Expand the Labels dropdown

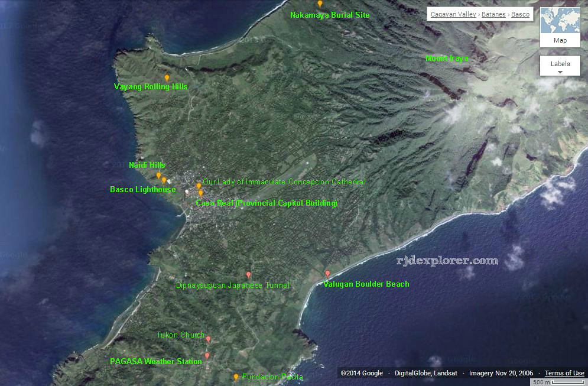[x=560, y=66]
